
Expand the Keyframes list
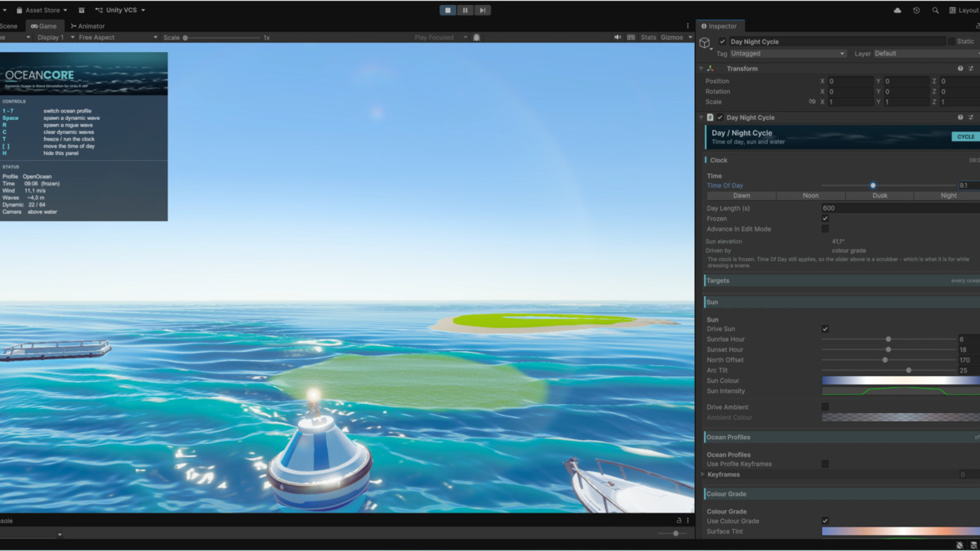tap(702, 474)
